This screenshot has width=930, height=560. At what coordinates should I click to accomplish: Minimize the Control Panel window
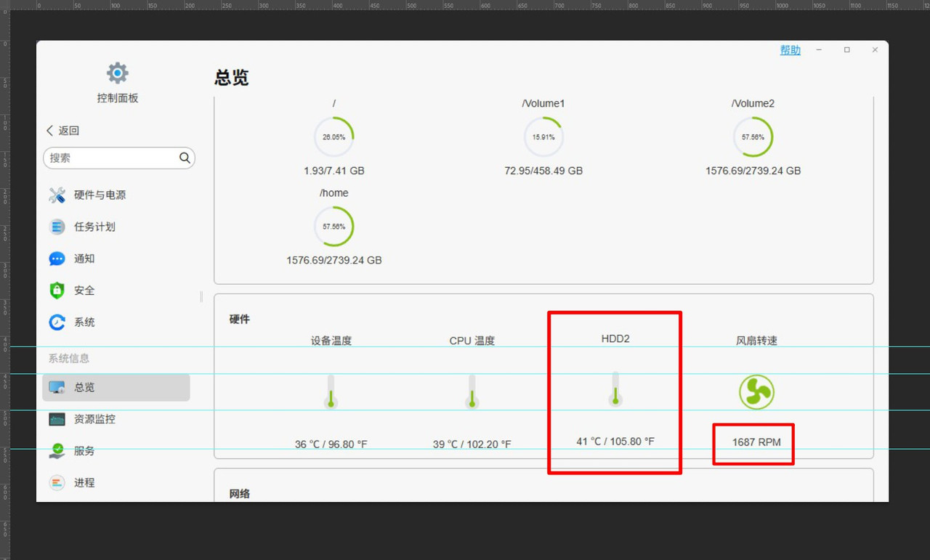pyautogui.click(x=819, y=50)
